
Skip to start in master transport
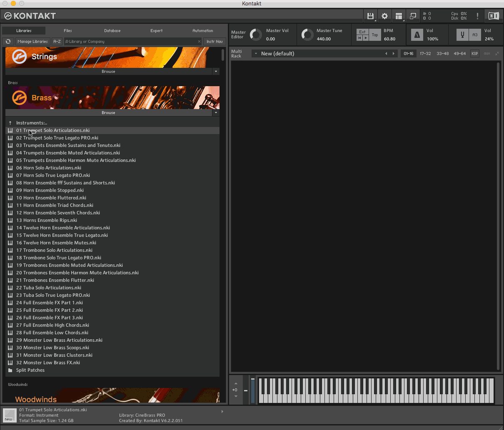click(x=359, y=38)
